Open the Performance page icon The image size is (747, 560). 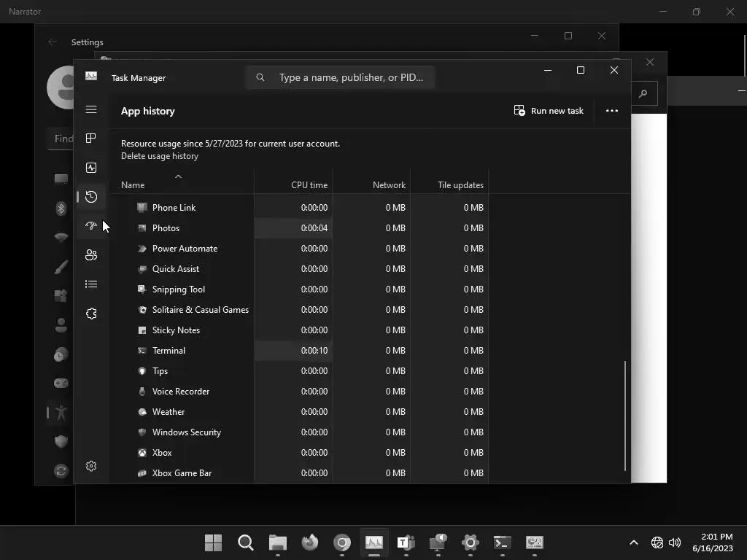91,168
